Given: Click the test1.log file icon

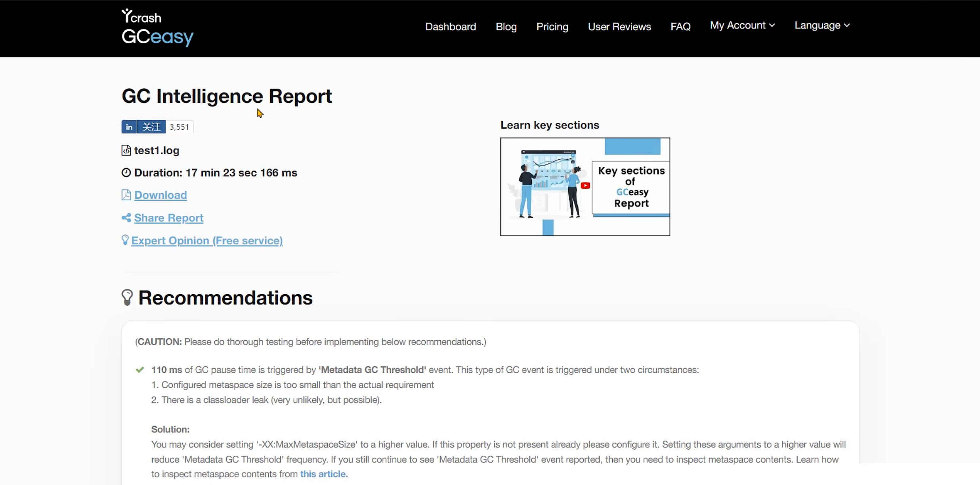Looking at the screenshot, I should click(126, 150).
